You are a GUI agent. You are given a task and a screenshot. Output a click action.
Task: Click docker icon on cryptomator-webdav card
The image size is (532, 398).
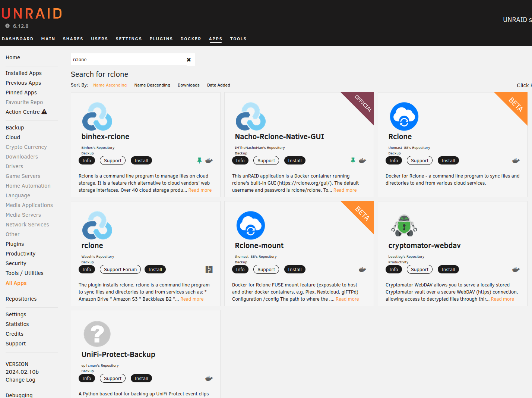516,269
